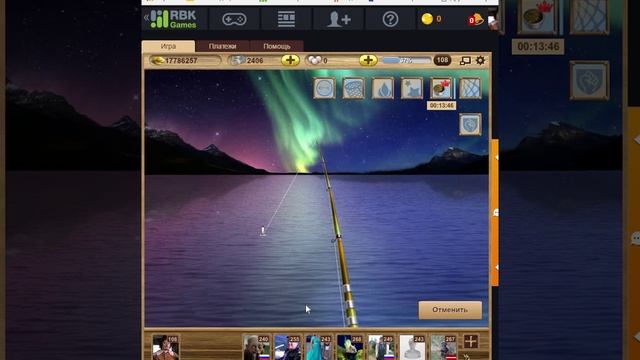Click the add friend silhouette icon
The height and width of the screenshot is (360, 640).
tap(338, 19)
